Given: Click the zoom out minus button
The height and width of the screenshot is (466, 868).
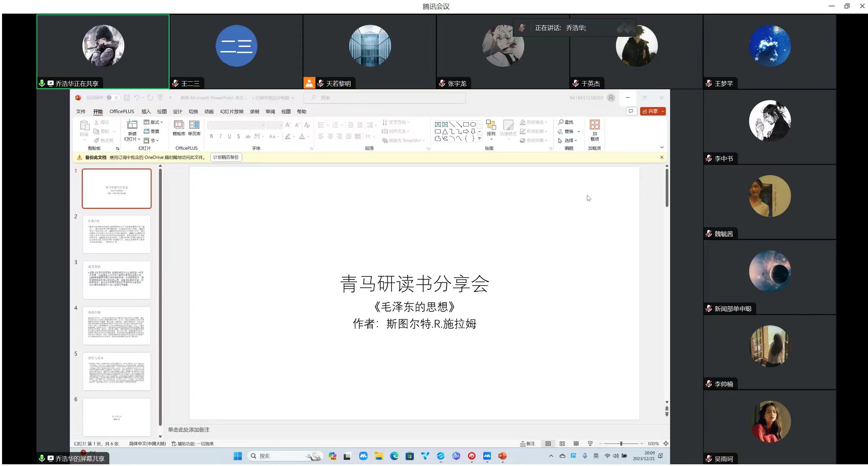Looking at the screenshot, I should pyautogui.click(x=600, y=444).
